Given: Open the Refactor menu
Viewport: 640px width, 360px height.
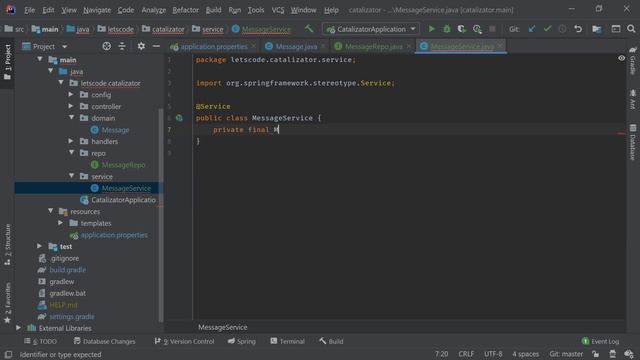Looking at the screenshot, I should pyautogui.click(x=185, y=10).
